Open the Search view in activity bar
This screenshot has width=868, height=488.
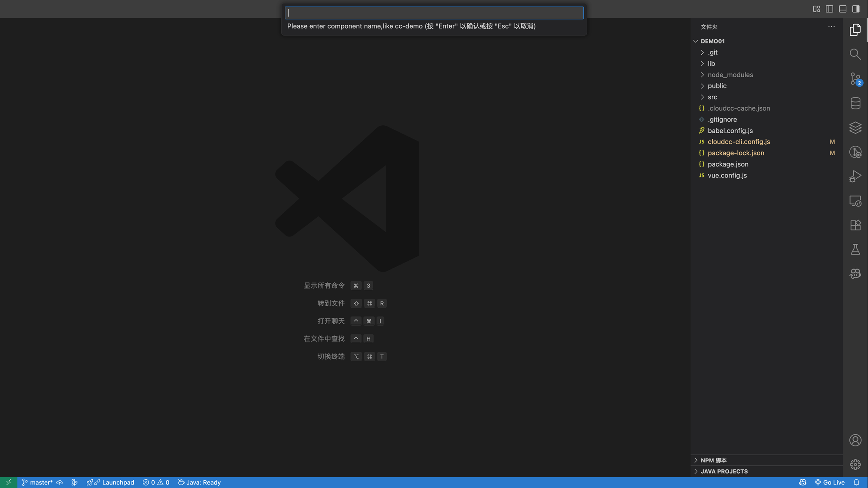(x=855, y=54)
